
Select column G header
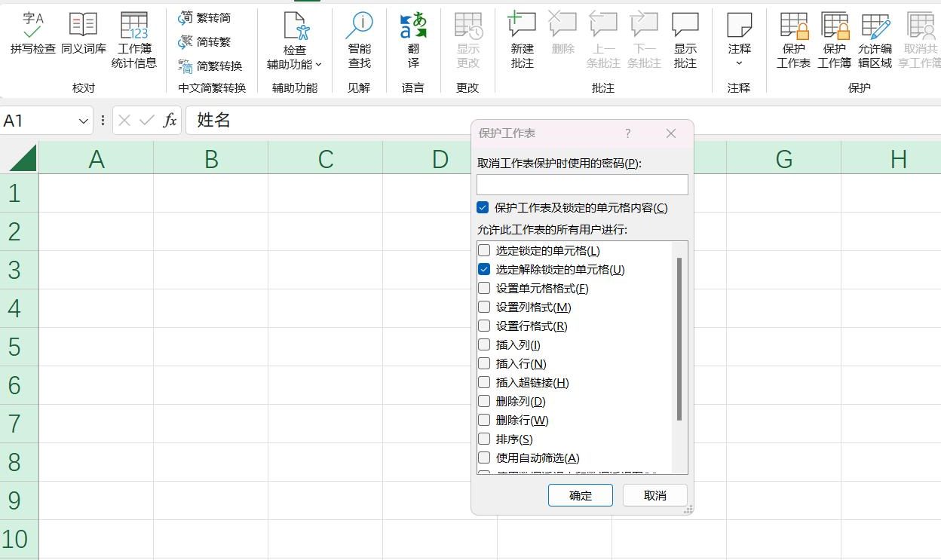784,158
